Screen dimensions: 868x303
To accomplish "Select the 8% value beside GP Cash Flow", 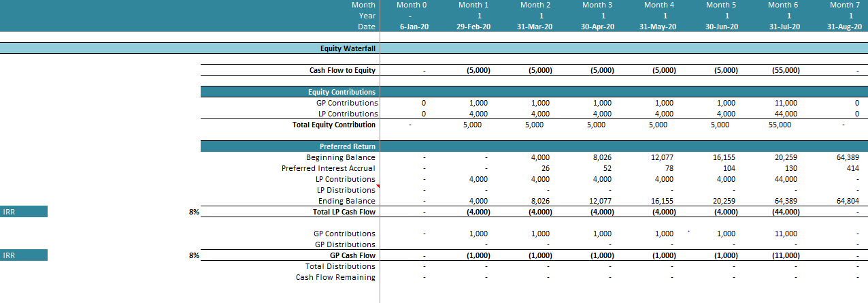I will point(194,255).
